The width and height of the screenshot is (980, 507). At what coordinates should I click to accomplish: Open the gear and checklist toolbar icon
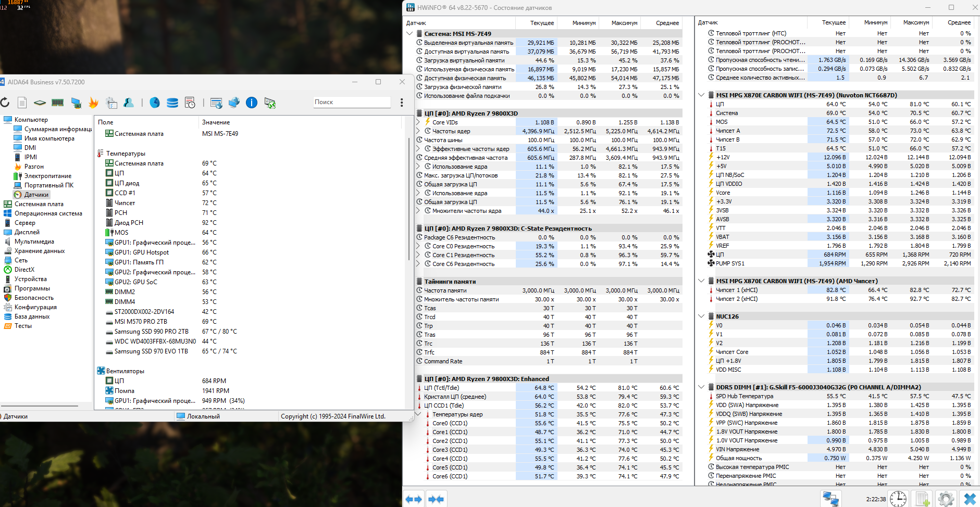click(x=111, y=103)
